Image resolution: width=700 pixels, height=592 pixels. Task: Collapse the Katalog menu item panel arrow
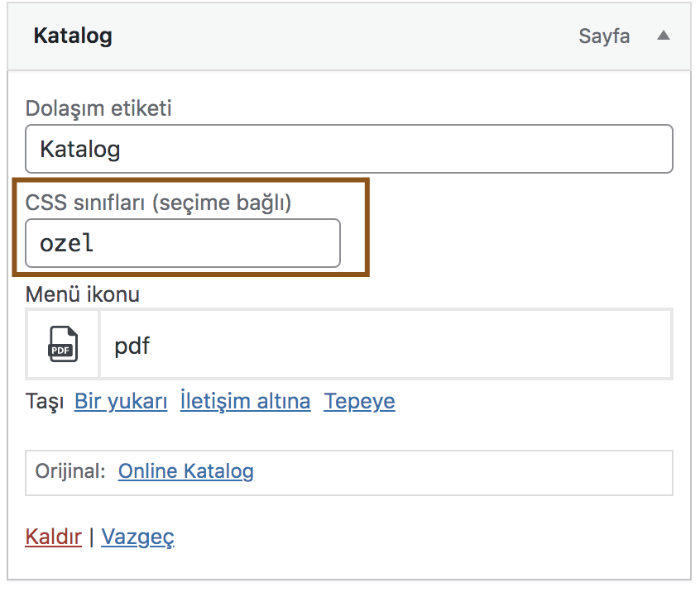(664, 36)
